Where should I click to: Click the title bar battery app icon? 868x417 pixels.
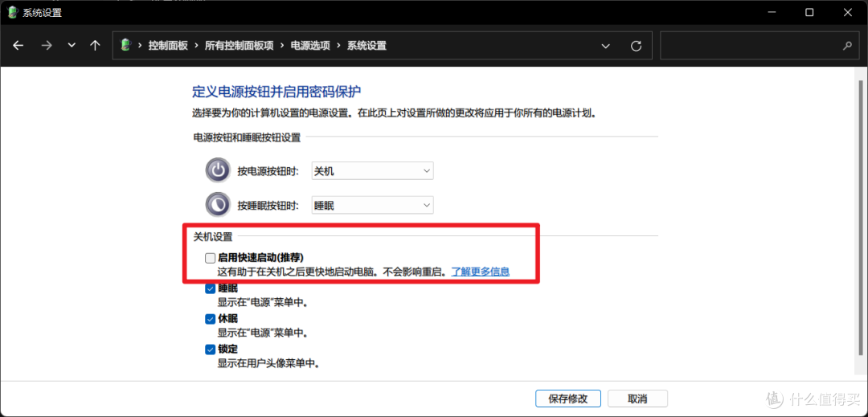point(12,12)
